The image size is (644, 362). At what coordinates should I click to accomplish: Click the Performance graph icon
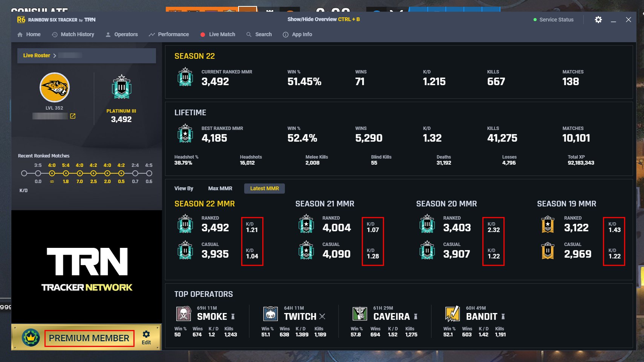click(152, 34)
